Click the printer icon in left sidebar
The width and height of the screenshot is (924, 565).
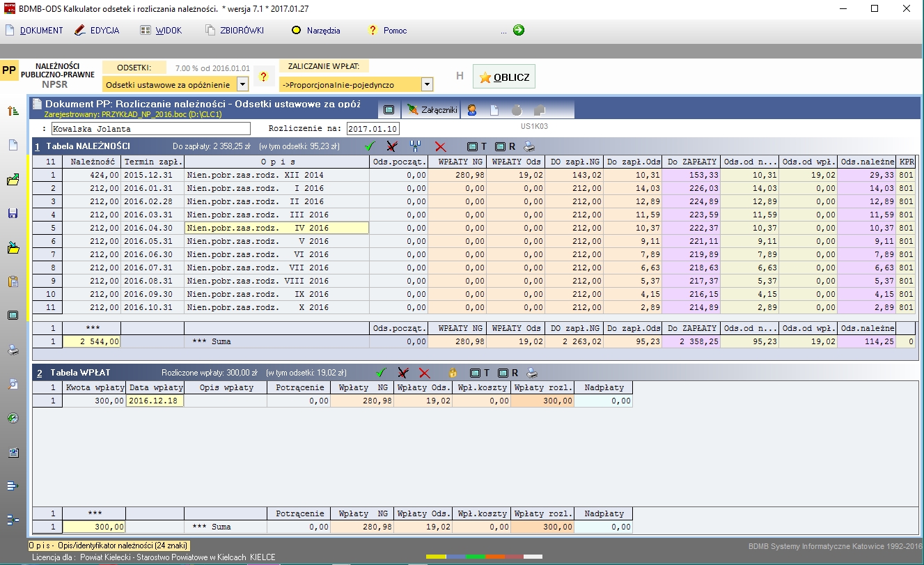point(13,350)
